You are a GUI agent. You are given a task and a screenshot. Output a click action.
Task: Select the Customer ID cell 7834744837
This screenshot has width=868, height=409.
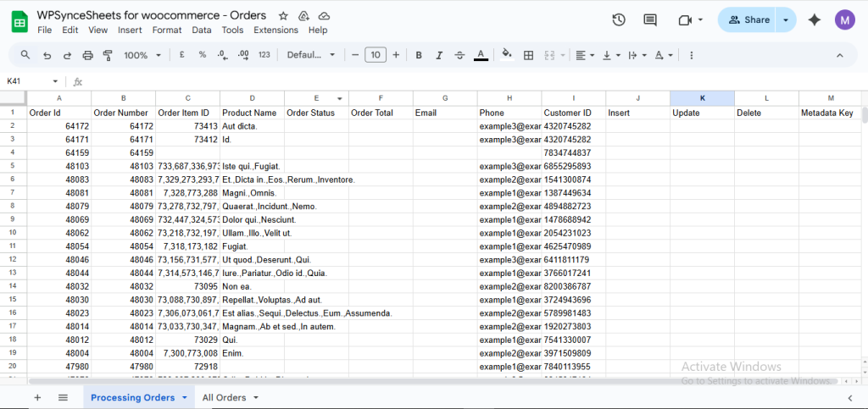[x=574, y=152]
